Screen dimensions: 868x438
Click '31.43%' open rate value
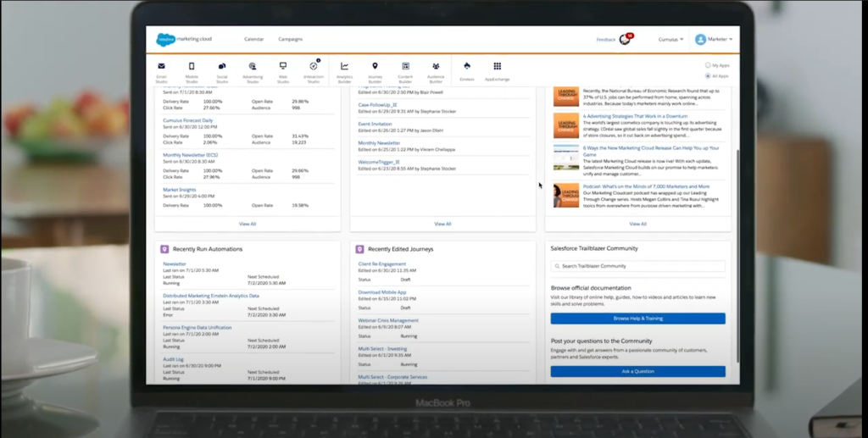[300, 136]
